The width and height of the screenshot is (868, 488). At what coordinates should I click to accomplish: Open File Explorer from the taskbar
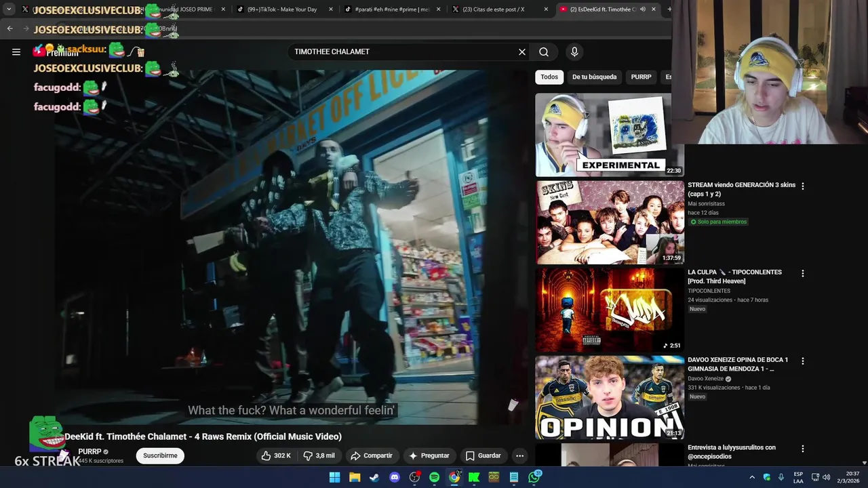click(355, 477)
